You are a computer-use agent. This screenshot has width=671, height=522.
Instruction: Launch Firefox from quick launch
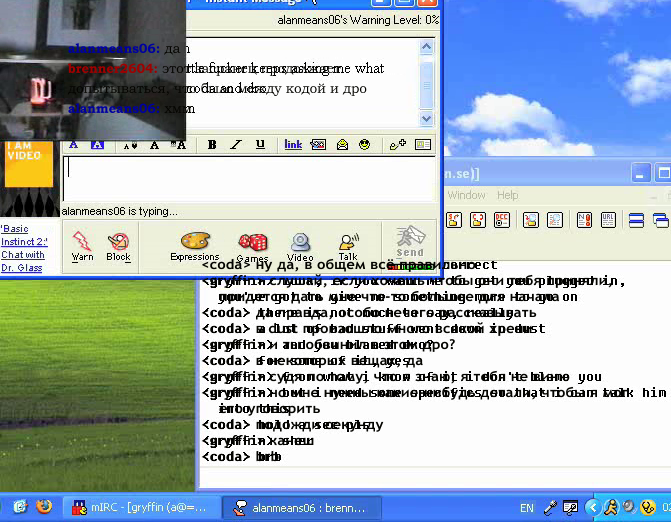coord(44,507)
